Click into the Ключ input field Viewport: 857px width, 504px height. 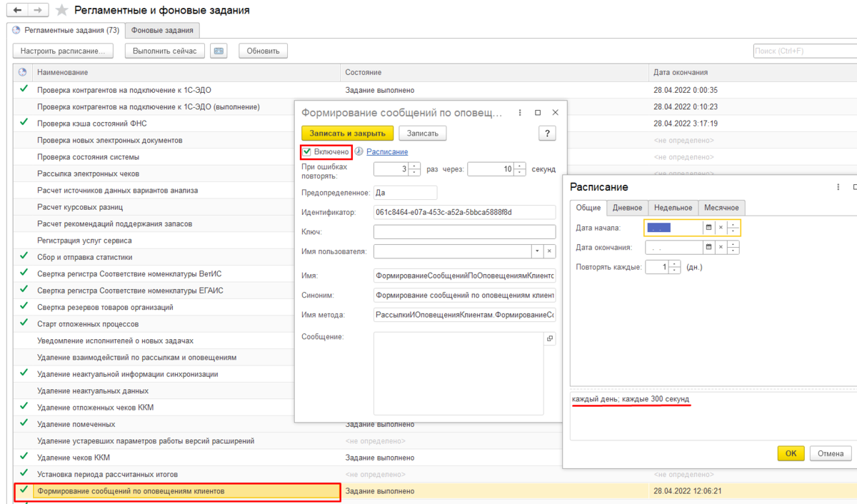click(x=464, y=232)
